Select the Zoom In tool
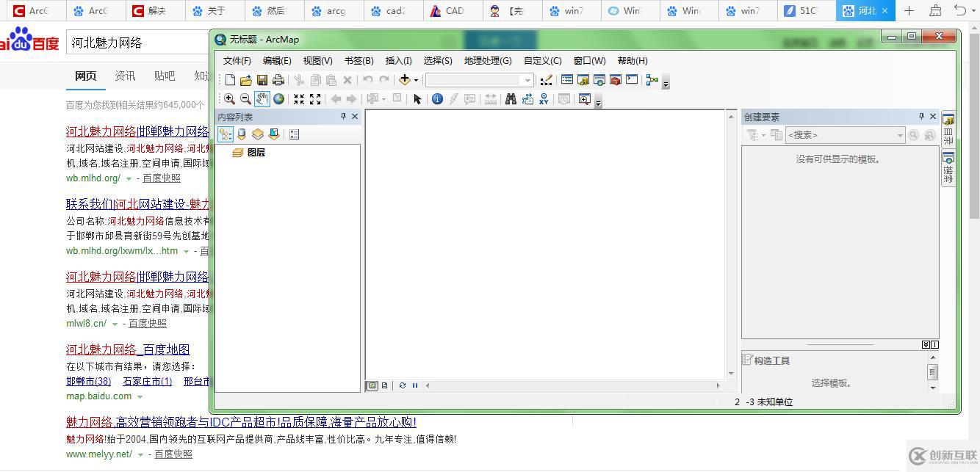 click(230, 99)
